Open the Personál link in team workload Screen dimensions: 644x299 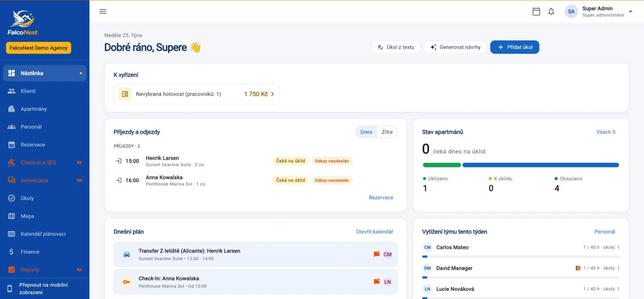coord(605,232)
